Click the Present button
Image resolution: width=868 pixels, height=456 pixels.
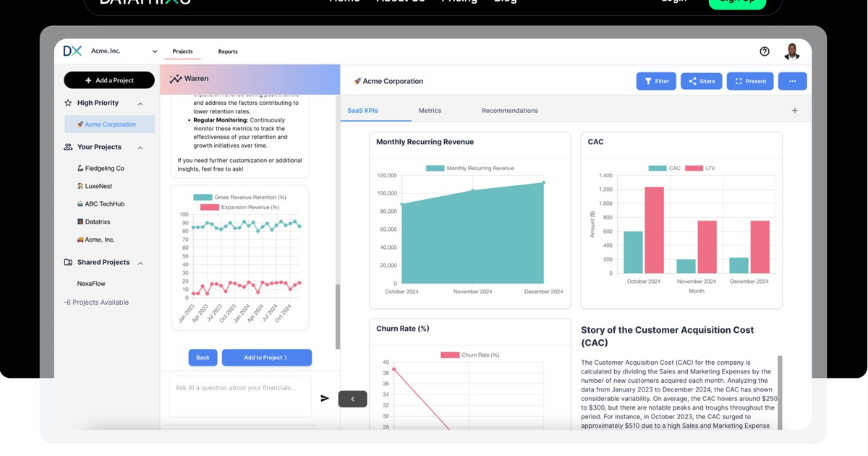point(750,81)
